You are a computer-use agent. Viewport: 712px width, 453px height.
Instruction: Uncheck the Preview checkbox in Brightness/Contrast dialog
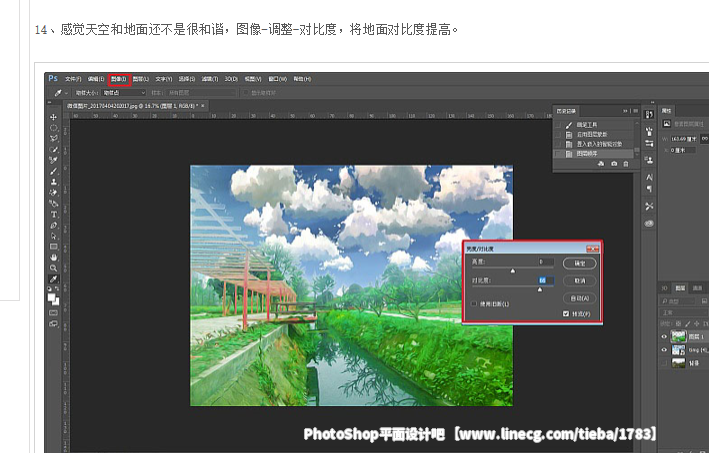[x=566, y=314]
